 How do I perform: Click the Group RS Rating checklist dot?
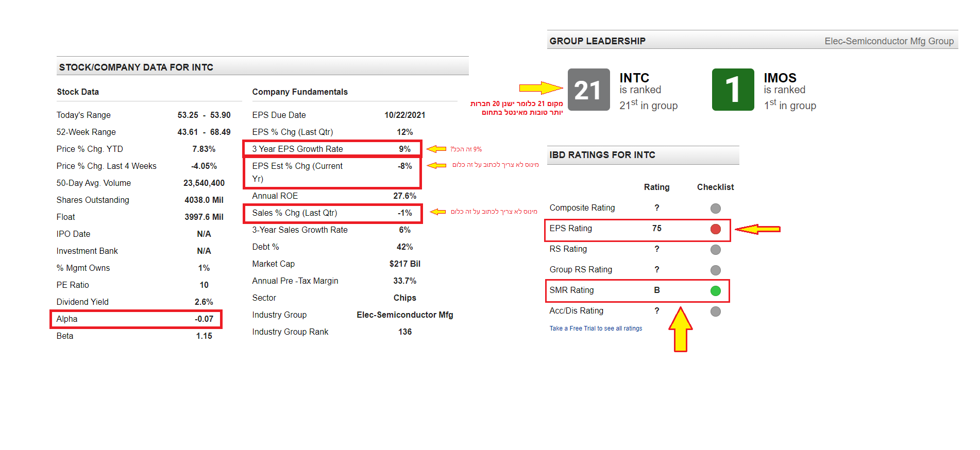(715, 270)
